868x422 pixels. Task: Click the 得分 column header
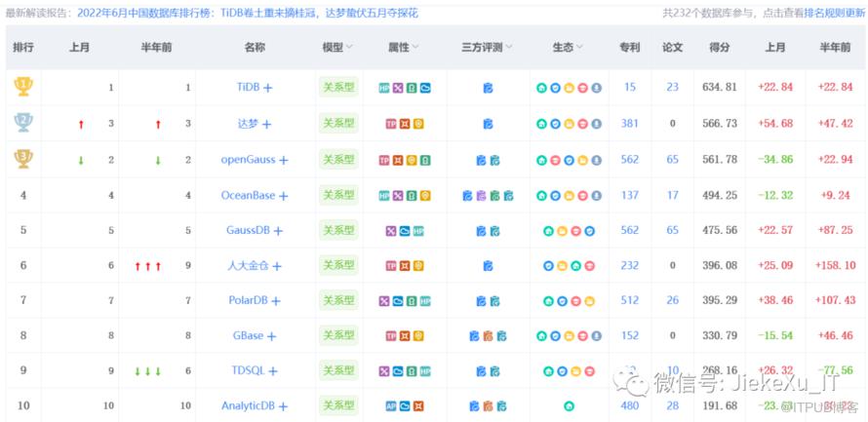click(x=719, y=48)
